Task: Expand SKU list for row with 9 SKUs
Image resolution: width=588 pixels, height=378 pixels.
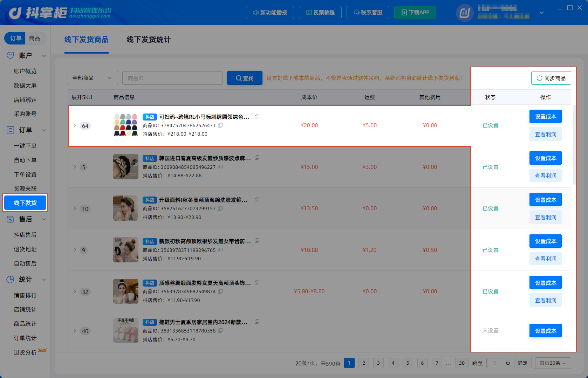Action: (75, 250)
